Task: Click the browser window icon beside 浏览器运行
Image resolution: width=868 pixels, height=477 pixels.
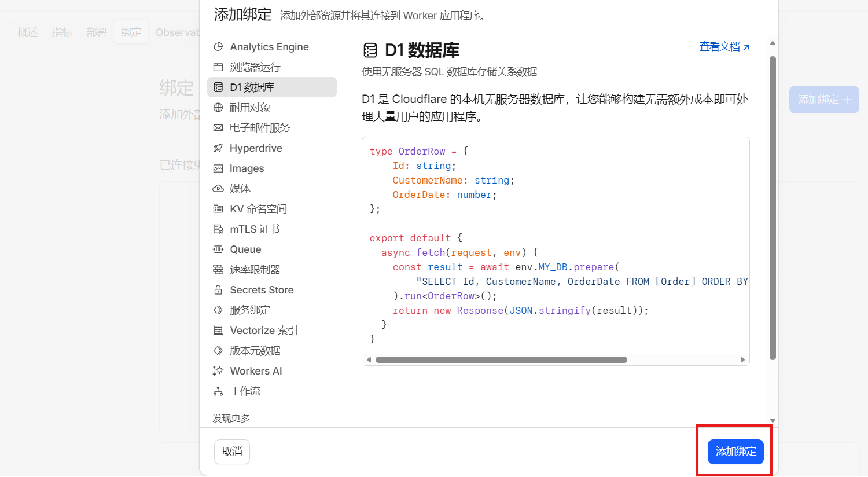Action: [218, 67]
